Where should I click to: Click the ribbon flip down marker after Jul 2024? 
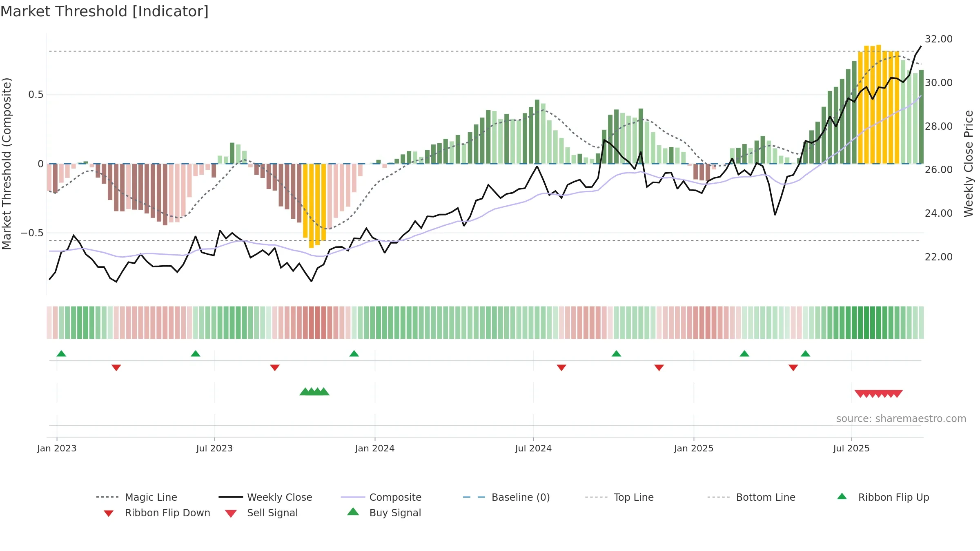(561, 368)
